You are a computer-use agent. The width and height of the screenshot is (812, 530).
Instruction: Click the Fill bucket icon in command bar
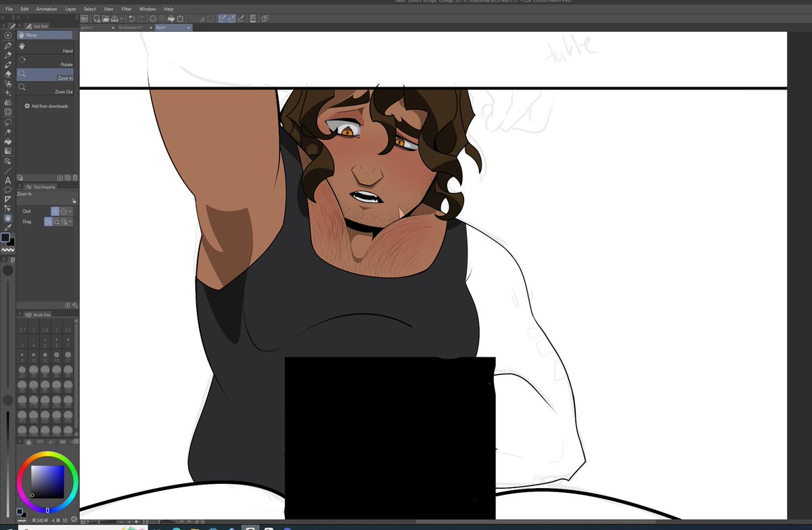171,18
